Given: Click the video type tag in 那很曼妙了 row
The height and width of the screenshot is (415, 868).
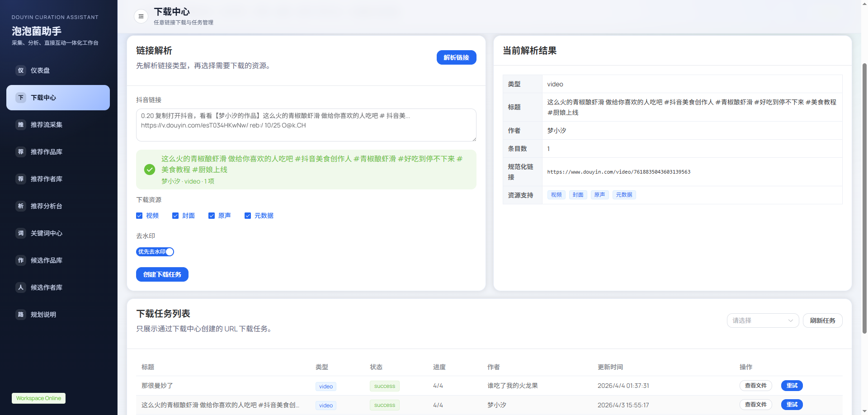Looking at the screenshot, I should point(325,387).
